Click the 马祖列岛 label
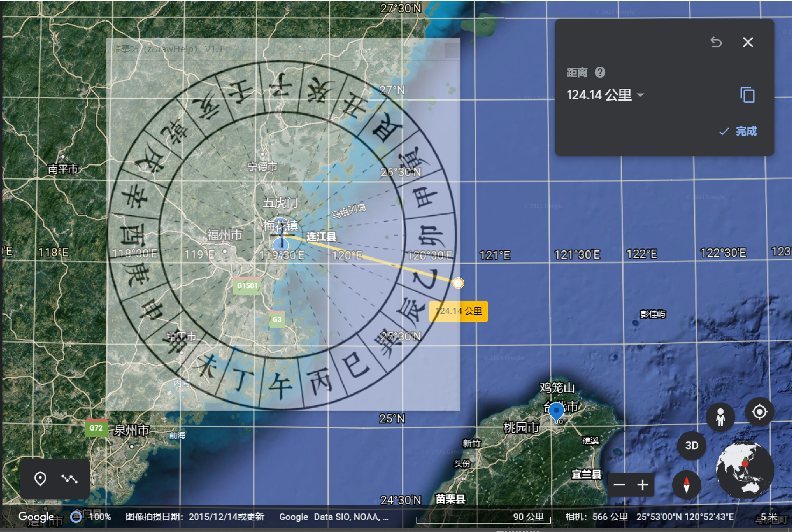This screenshot has width=792, height=532. (x=348, y=211)
